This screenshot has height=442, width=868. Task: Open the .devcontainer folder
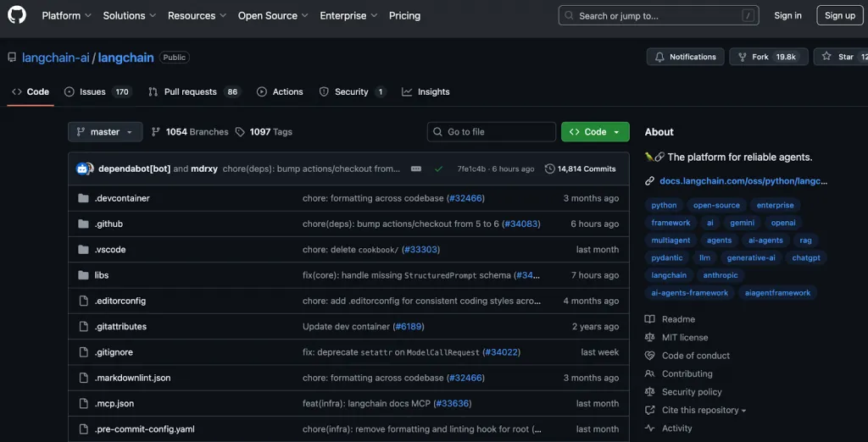click(x=122, y=198)
